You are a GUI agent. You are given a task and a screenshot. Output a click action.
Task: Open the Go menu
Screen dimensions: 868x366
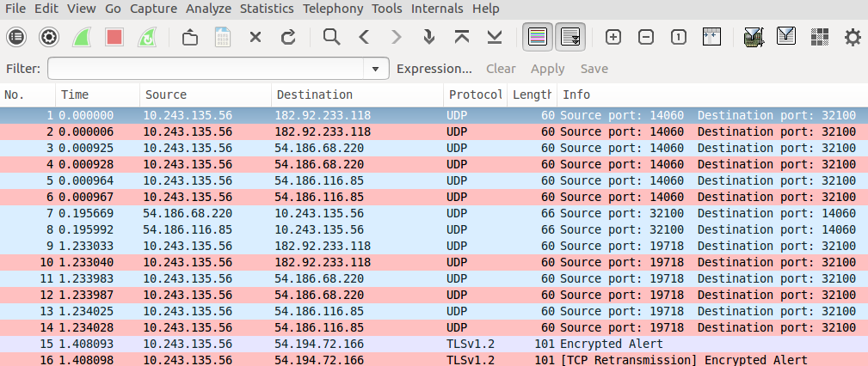pos(113,9)
